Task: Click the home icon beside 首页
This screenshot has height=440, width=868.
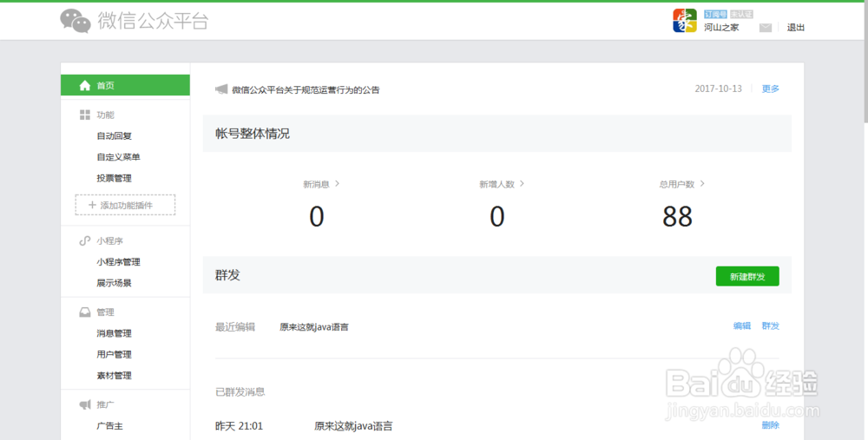Action: 85,85
